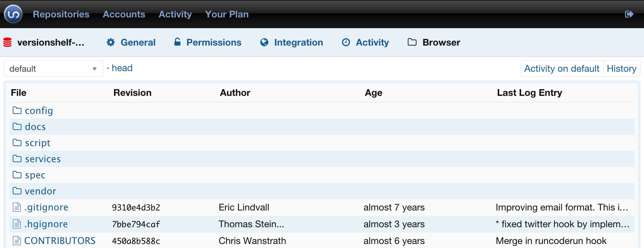Viewport: 644px width, 248px height.
Task: Click the .hgignore file icon
Action: tap(17, 224)
